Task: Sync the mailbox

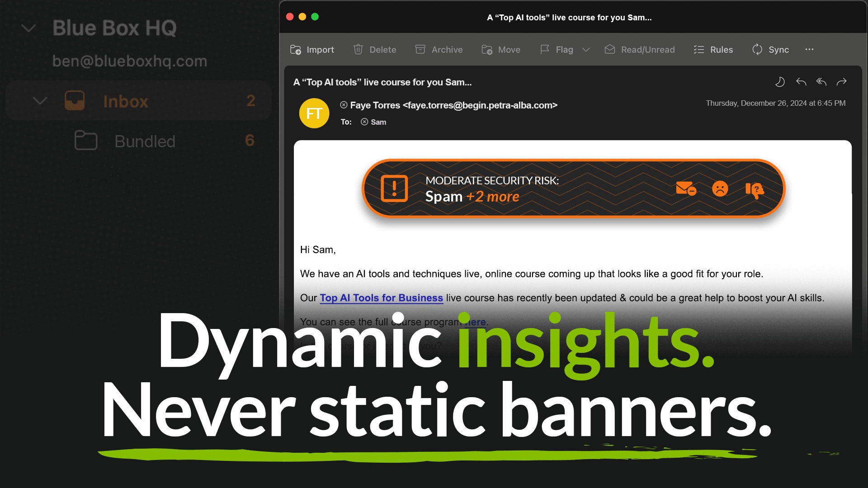Action: (770, 50)
